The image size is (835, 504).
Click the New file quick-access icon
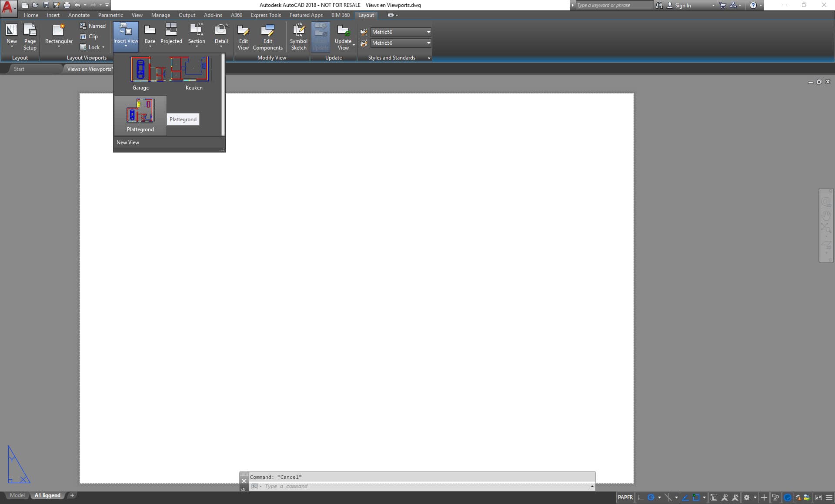point(25,5)
